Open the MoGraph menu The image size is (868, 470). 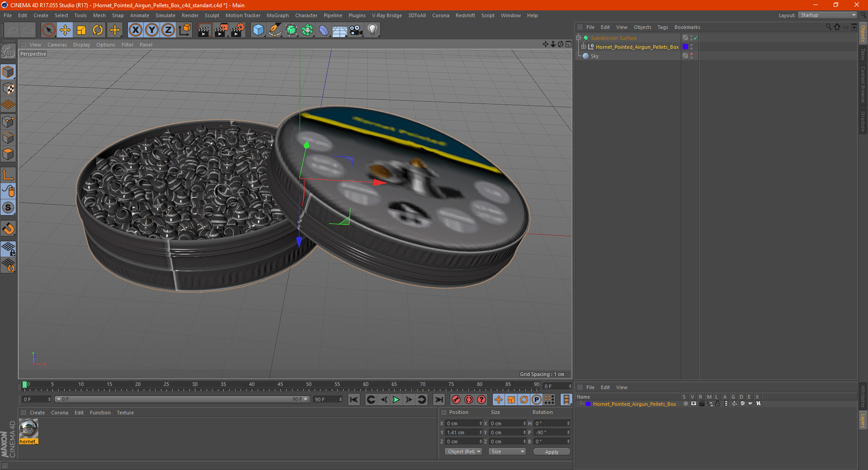point(278,15)
